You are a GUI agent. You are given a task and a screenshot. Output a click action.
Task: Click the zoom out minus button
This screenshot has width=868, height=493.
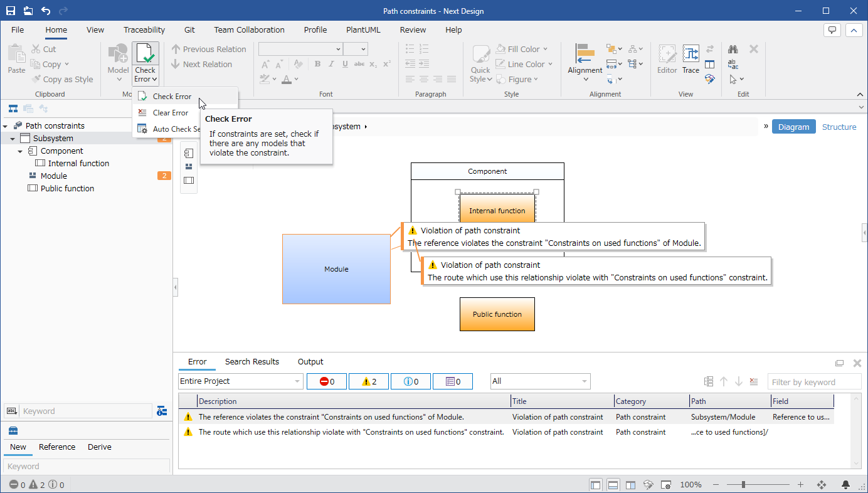click(716, 484)
